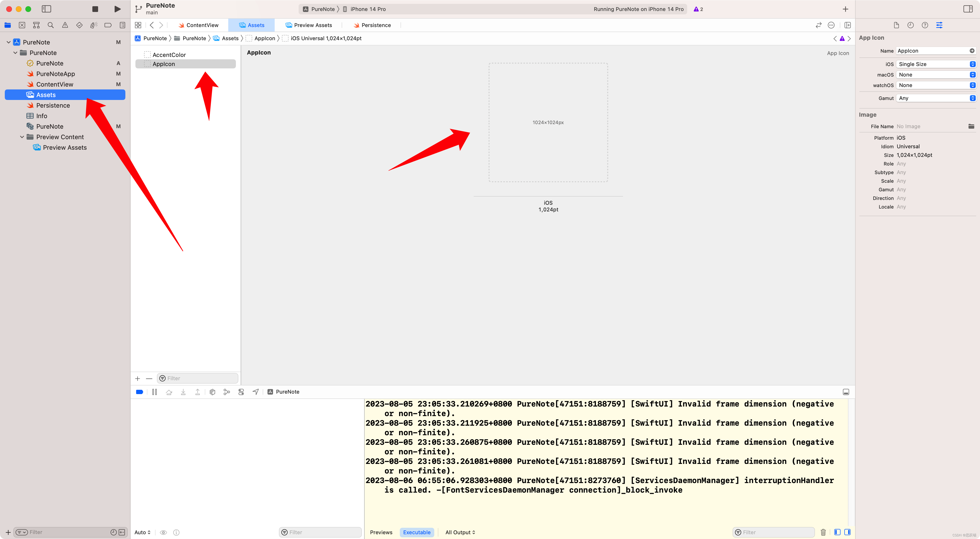Screen dimensions: 980x539
Task: Stop the running PureNote app
Action: [x=95, y=9]
